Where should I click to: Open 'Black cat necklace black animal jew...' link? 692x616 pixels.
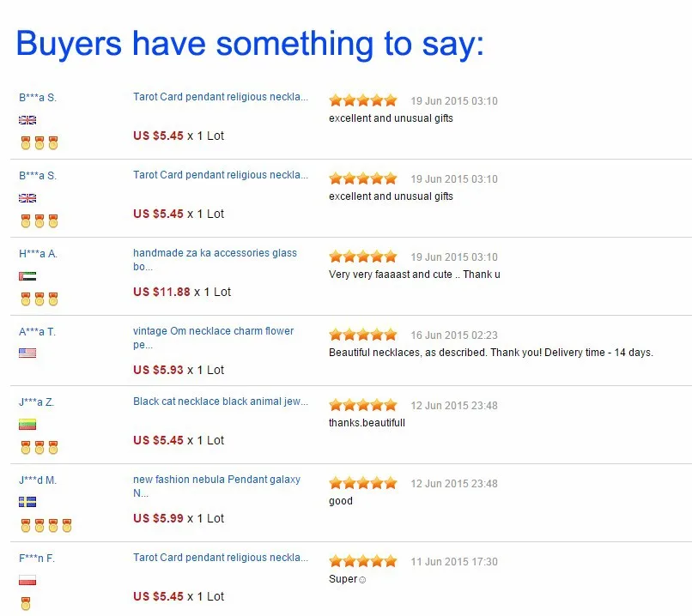tap(221, 402)
